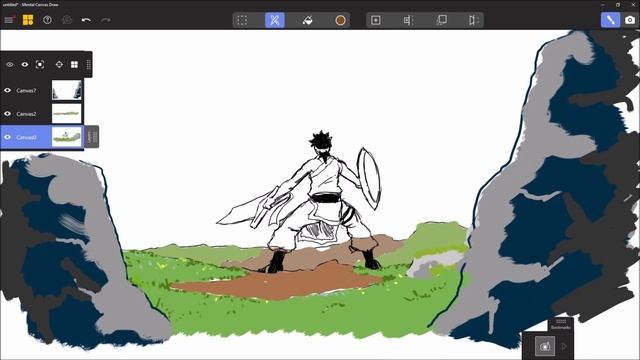
Task: Click the parallel canvas projection icon
Action: click(408, 20)
